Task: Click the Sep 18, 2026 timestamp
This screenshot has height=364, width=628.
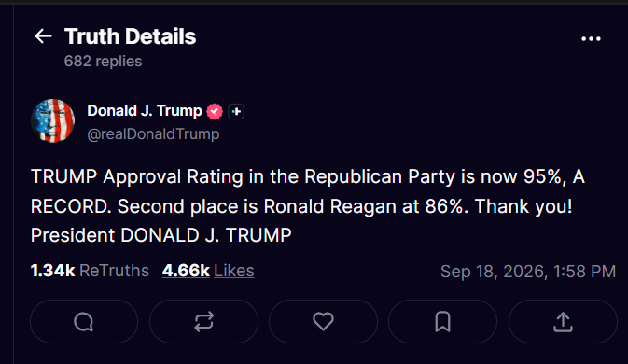Action: click(528, 272)
